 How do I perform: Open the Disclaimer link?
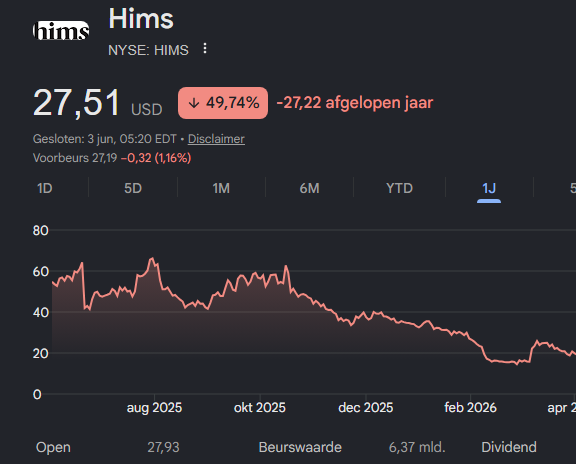coord(216,139)
